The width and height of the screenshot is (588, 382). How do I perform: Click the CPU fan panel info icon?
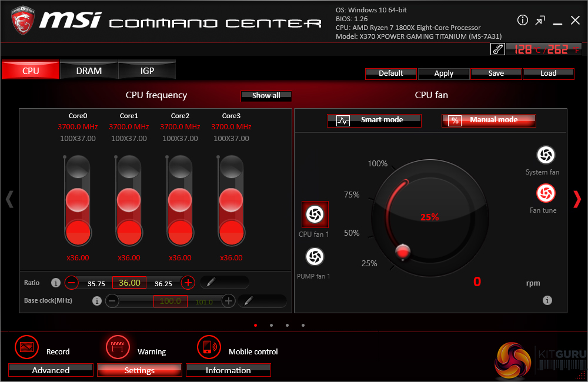547,300
